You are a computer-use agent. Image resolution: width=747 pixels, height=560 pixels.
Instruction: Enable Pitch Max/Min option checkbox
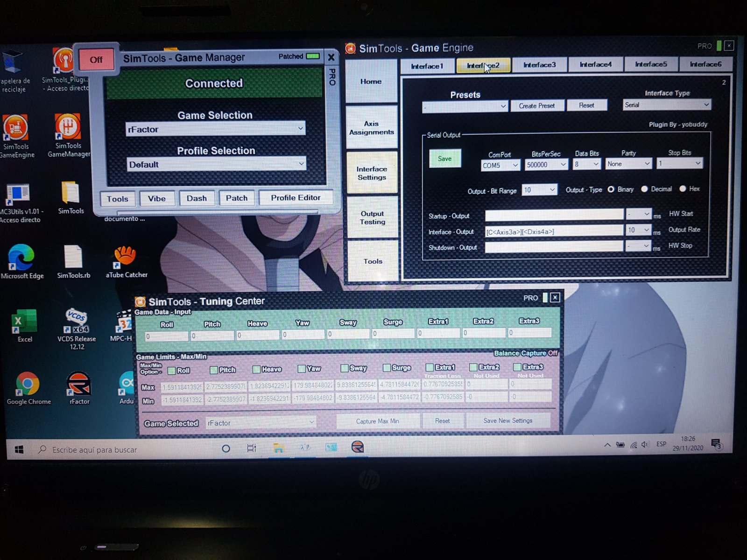(214, 370)
